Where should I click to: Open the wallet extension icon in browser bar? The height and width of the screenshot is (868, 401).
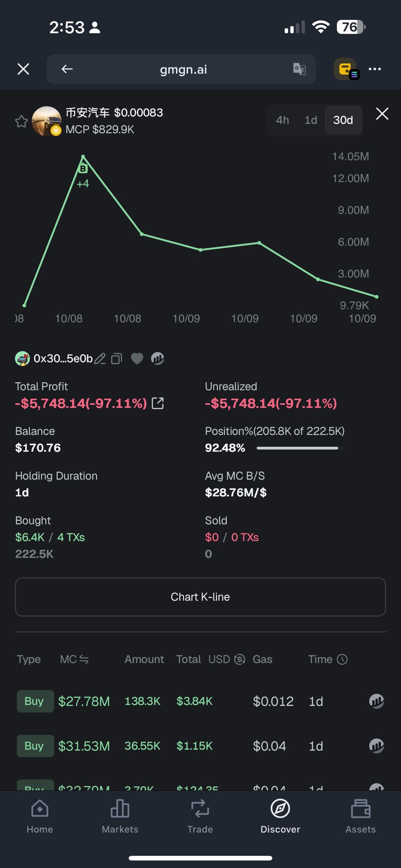346,69
